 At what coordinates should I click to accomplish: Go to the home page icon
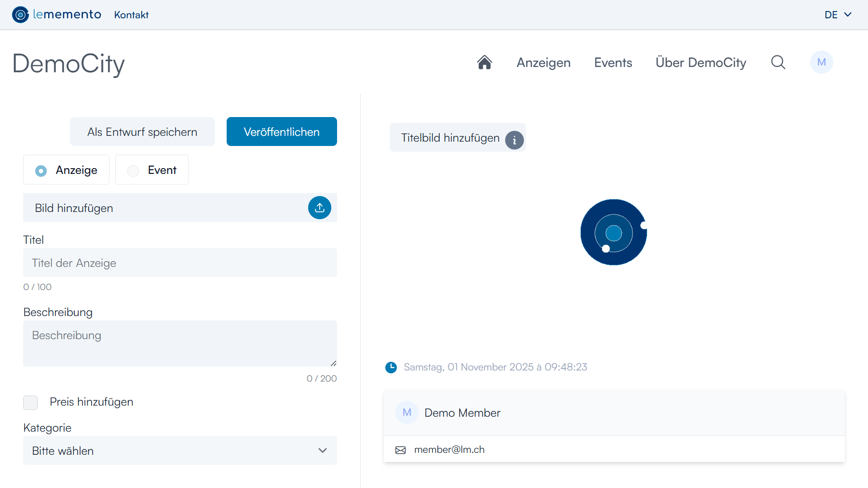point(484,63)
